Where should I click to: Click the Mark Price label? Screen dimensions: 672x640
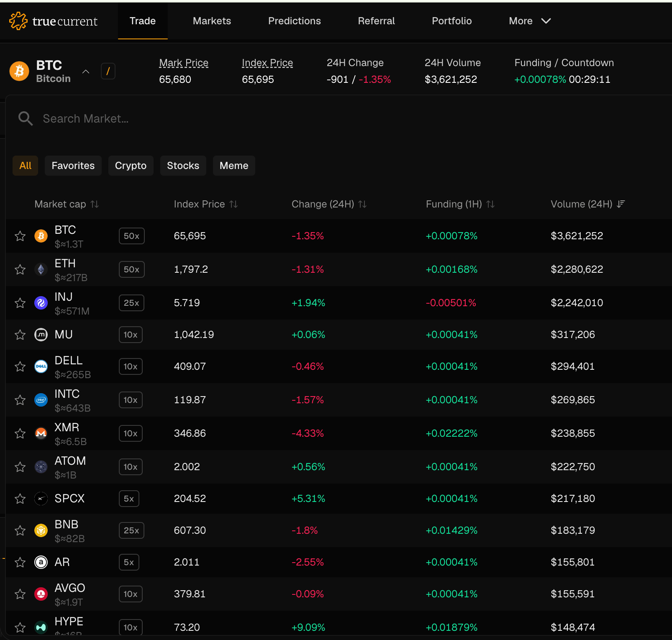tap(184, 63)
